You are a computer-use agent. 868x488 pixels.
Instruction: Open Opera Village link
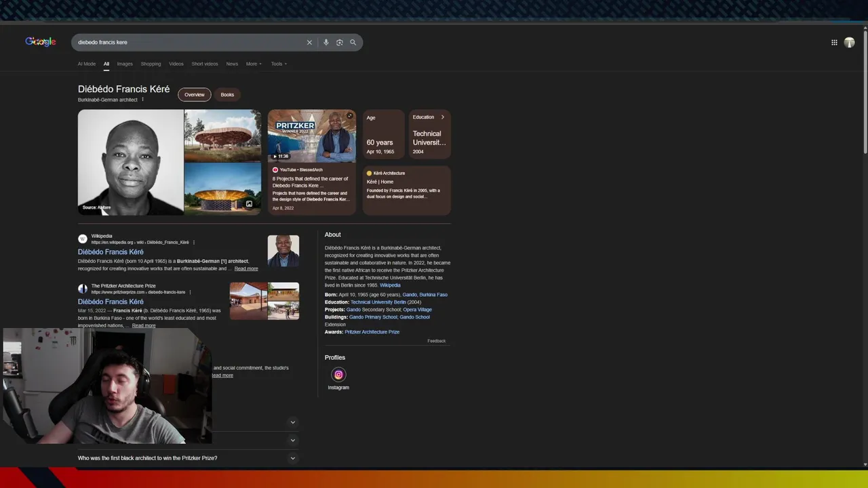418,310
